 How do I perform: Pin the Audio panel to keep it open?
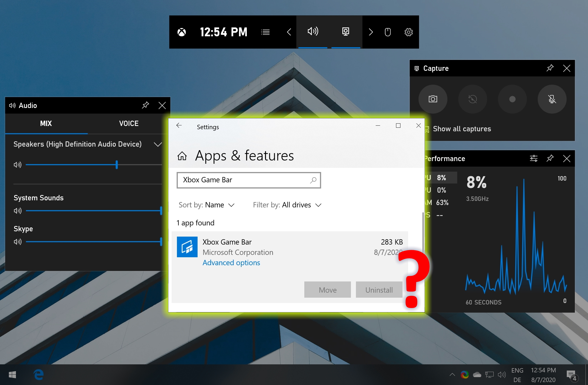click(146, 105)
